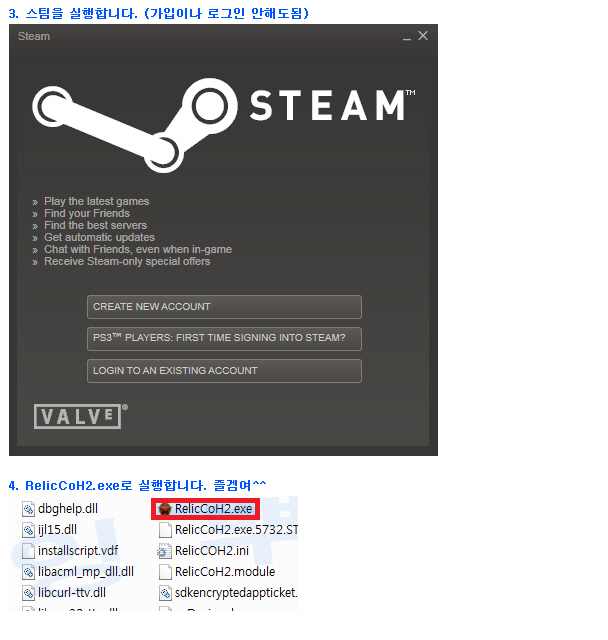Close the Steam window
Screen dimensions: 608x640
point(423,36)
